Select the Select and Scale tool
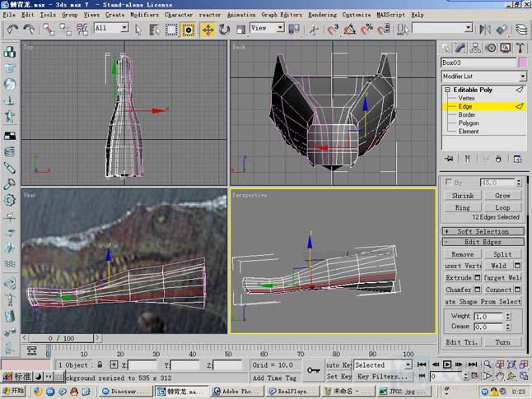The width and height of the screenshot is (532, 399). point(241,30)
